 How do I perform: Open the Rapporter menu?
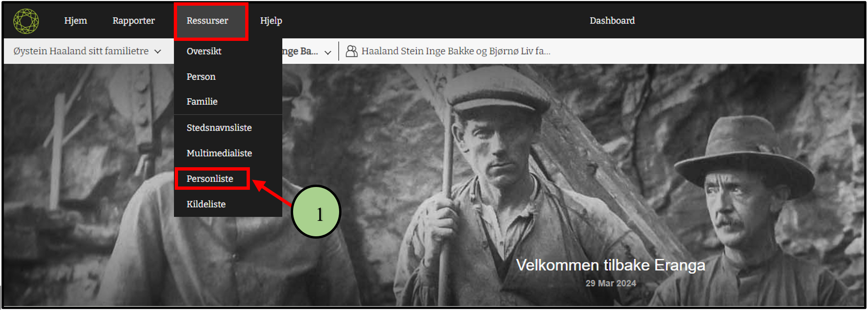tap(133, 21)
